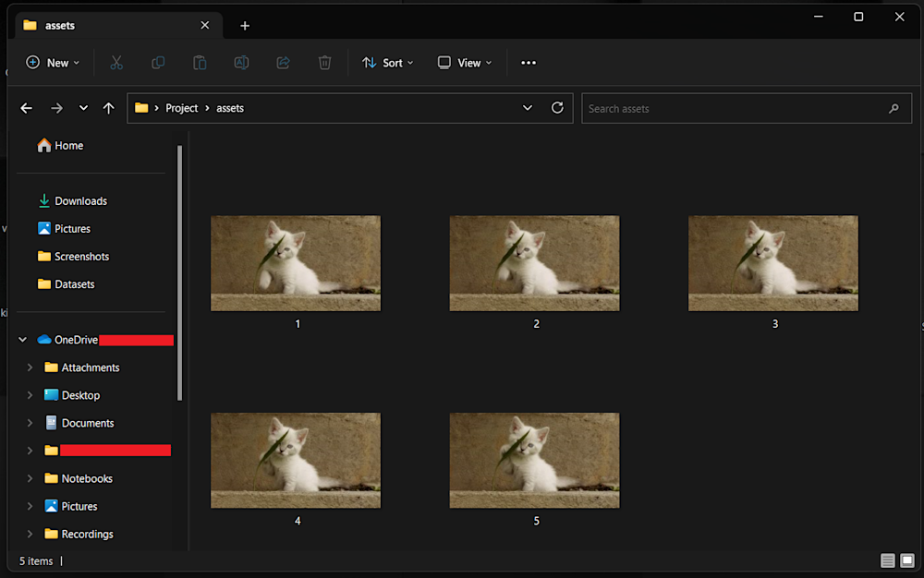Screen dimensions: 924x578
Task: Switch to large thumbnails view icon
Action: [907, 561]
